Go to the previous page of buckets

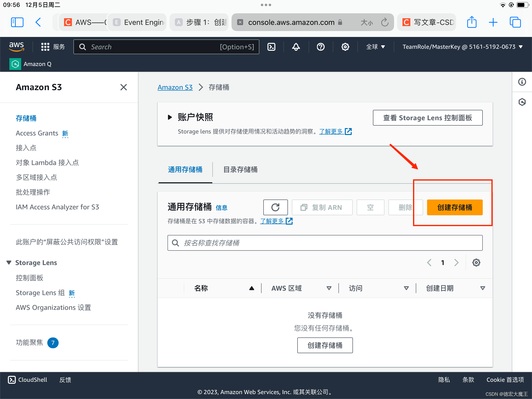(429, 263)
